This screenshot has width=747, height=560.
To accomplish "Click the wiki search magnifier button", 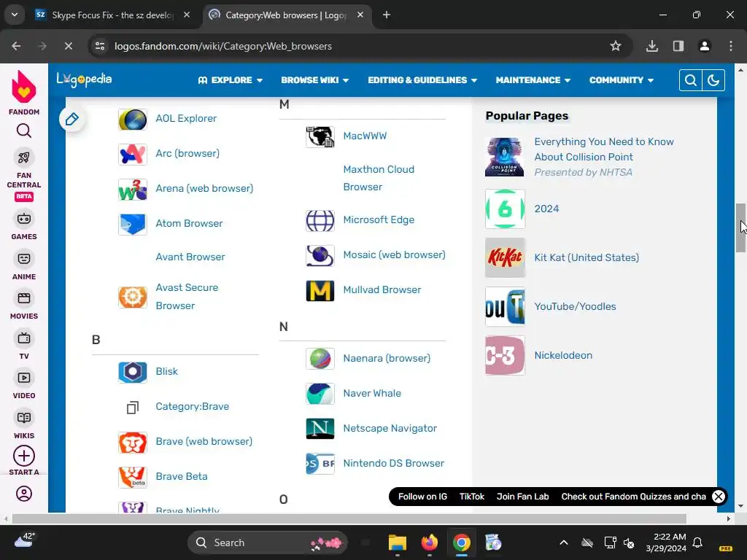I will (x=690, y=80).
